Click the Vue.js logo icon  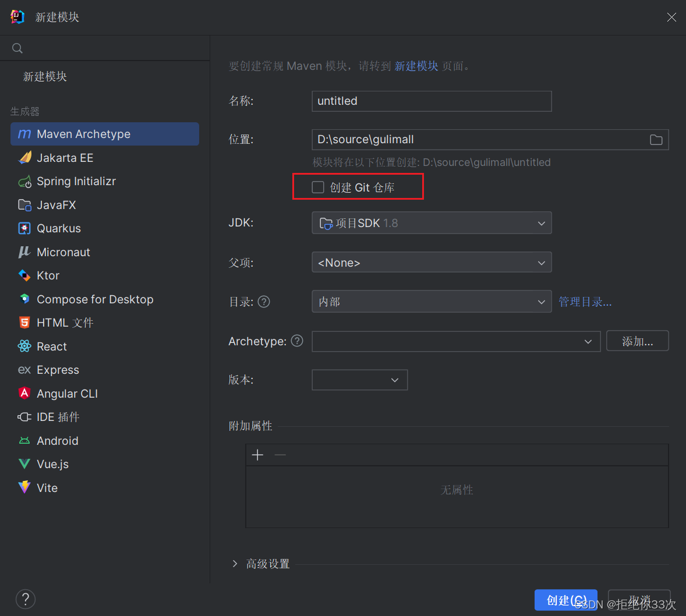[24, 464]
